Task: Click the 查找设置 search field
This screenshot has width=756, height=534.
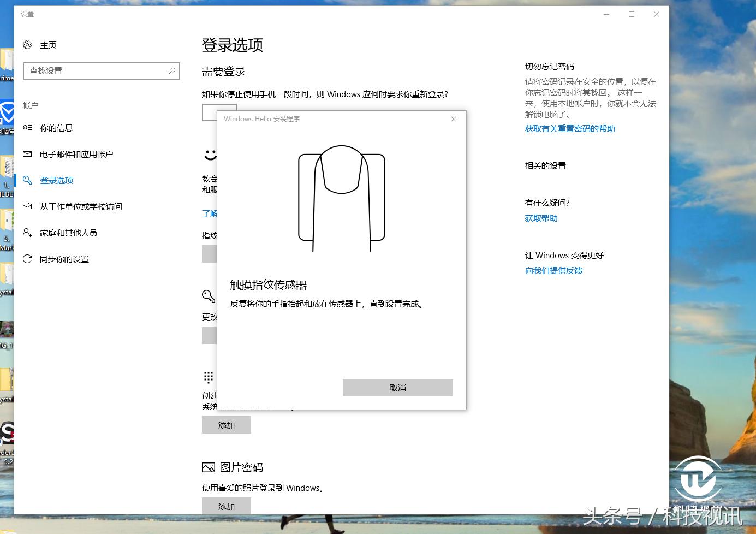Action: click(102, 70)
